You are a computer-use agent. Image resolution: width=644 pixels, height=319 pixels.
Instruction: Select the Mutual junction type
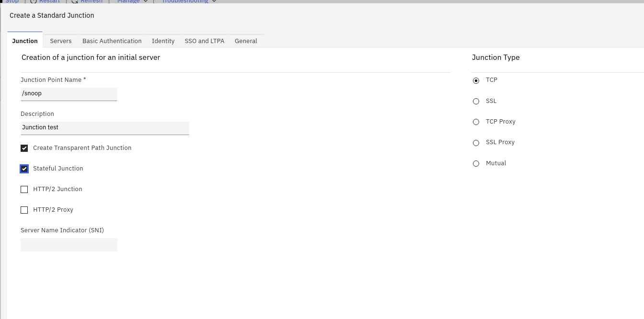[x=476, y=163]
